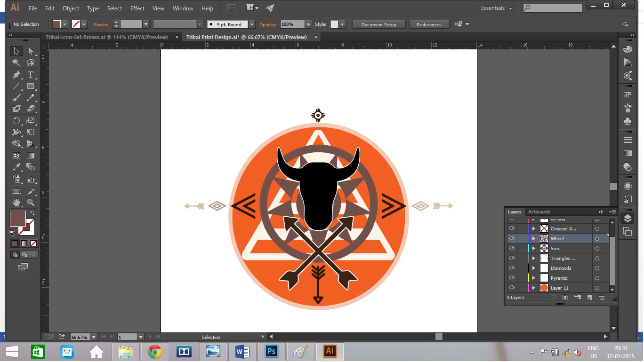
Task: Open the Object menu
Action: (x=71, y=8)
